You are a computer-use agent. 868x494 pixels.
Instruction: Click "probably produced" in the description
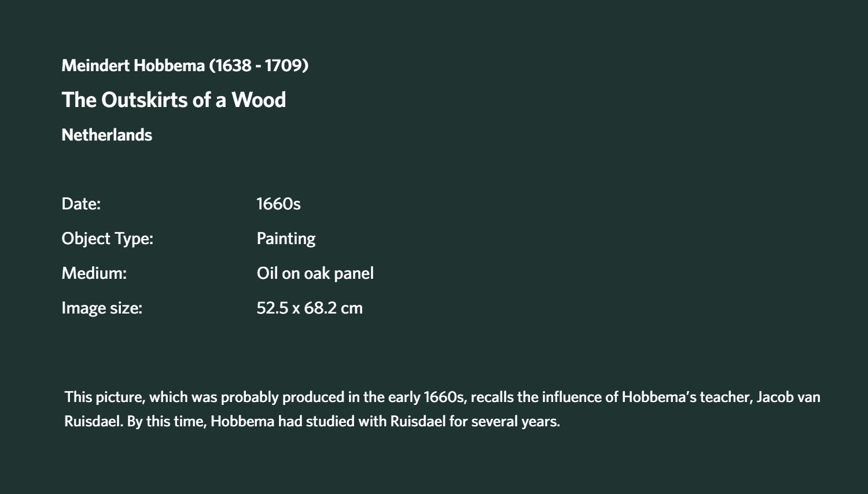tap(282, 397)
